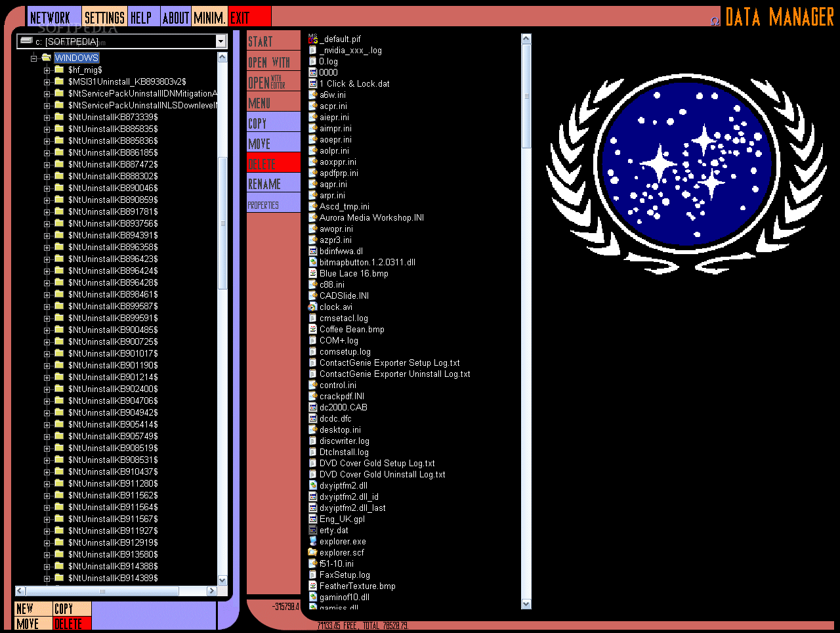Open the ABOUT menu item

(176, 17)
